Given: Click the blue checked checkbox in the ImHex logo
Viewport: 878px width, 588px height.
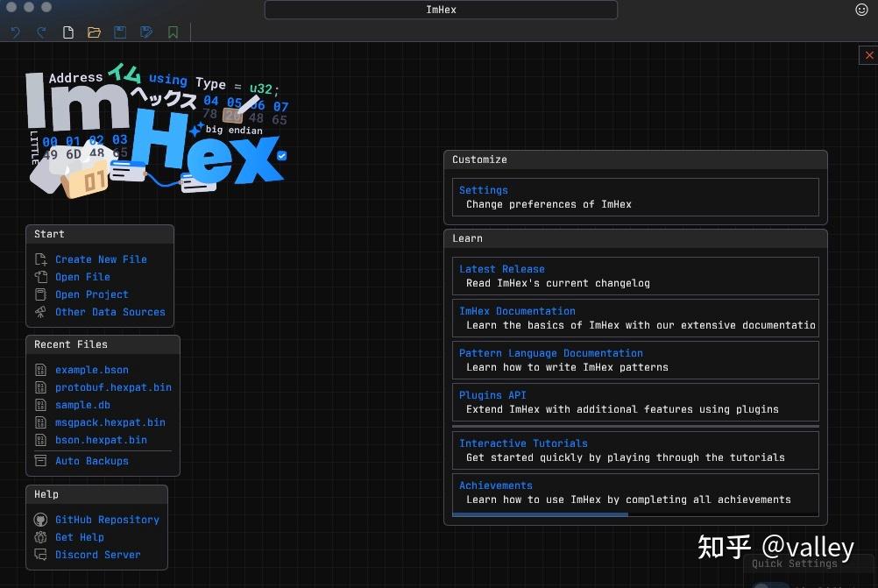Looking at the screenshot, I should 281,155.
